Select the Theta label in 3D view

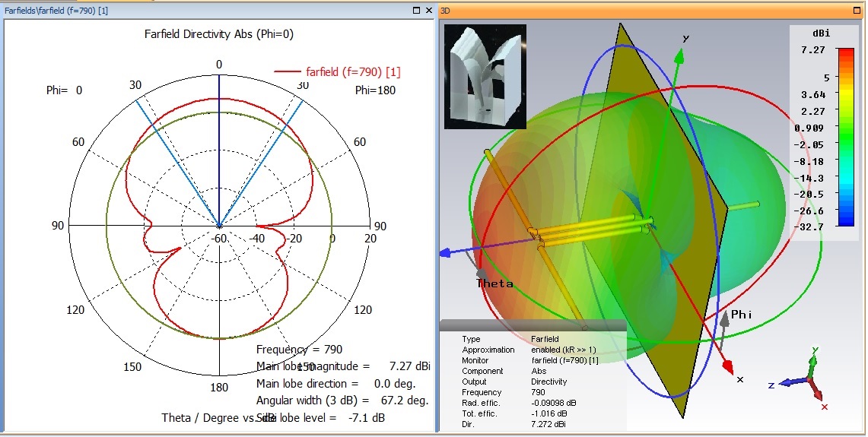(494, 283)
